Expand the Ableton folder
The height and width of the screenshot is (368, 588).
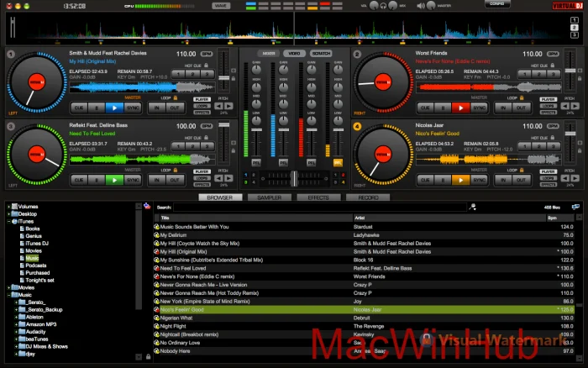[16, 317]
